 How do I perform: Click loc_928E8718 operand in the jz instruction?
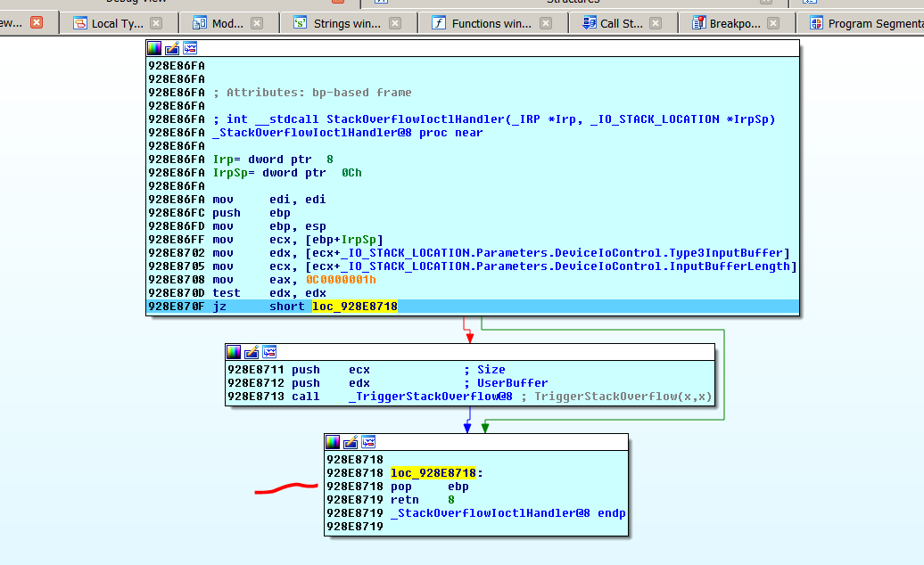[x=354, y=307]
